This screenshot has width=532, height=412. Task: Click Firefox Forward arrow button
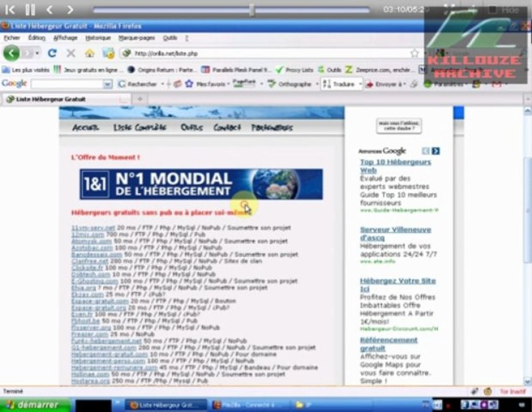(x=27, y=53)
